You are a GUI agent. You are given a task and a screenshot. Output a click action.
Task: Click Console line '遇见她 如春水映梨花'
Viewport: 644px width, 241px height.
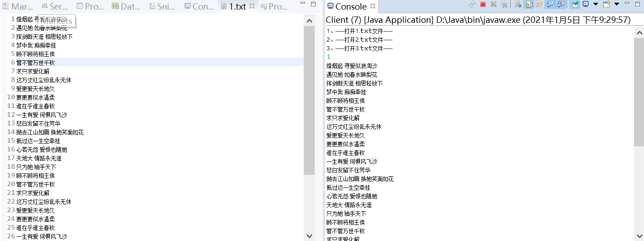click(352, 75)
